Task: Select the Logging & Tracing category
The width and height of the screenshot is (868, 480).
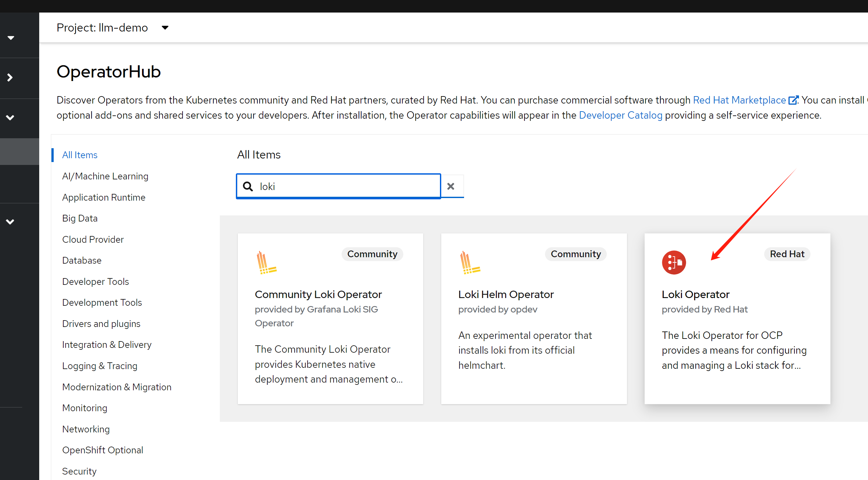Action: (x=99, y=366)
